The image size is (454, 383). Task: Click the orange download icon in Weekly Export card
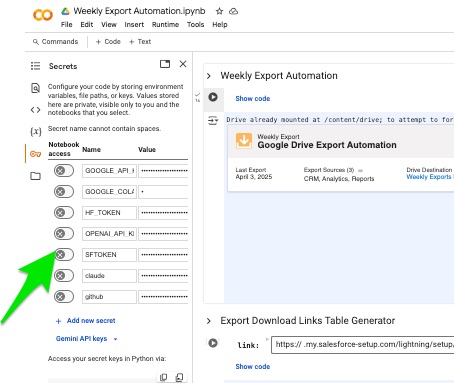click(x=244, y=141)
